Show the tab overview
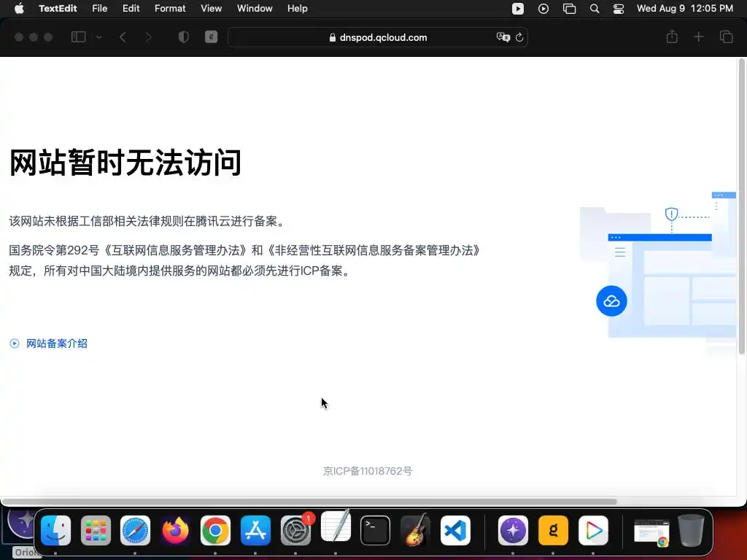 [x=726, y=36]
